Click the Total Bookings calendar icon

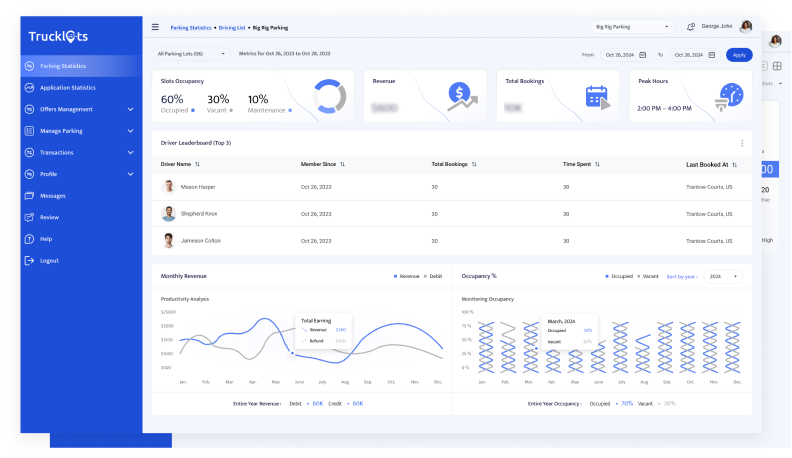click(x=597, y=97)
